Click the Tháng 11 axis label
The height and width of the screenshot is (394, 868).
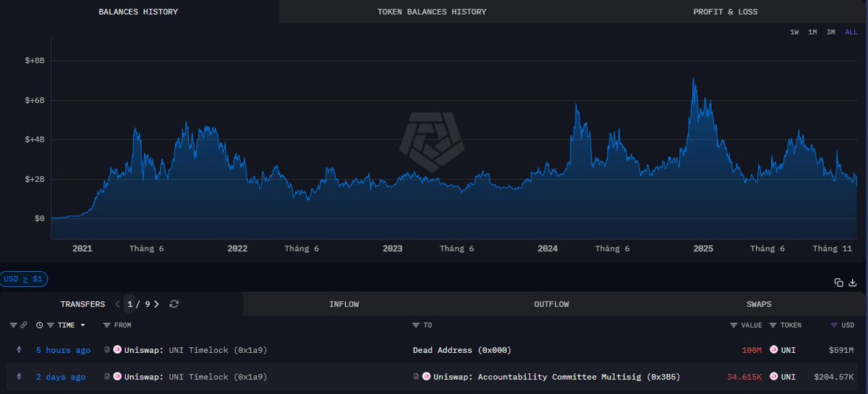(833, 249)
